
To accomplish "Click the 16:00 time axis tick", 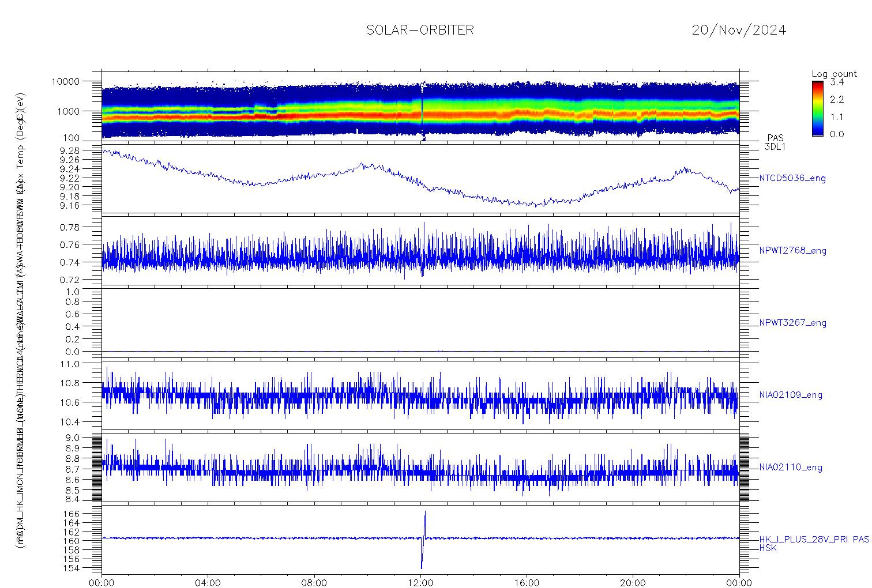I will pos(527,583).
